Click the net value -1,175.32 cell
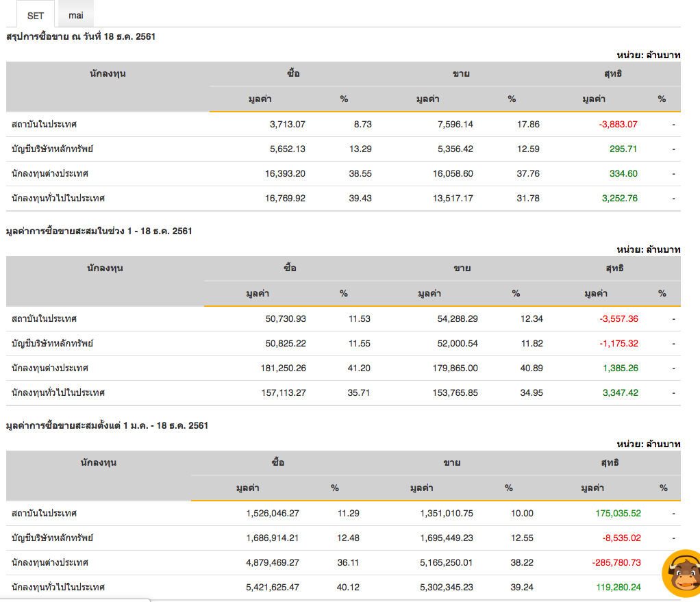This screenshot has width=700, height=602. tap(613, 344)
